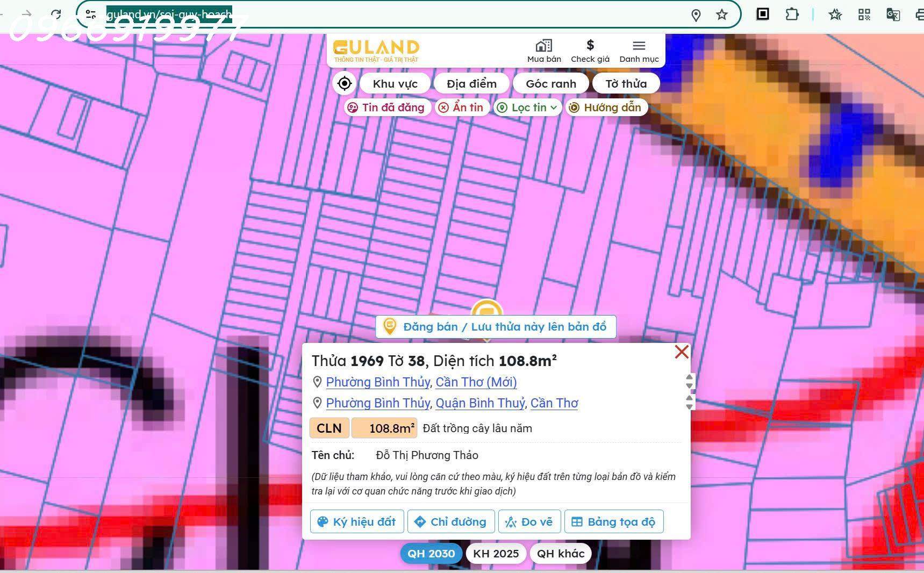This screenshot has width=924, height=573.
Task: Click the locate crosshair icon on the map
Action: click(344, 83)
